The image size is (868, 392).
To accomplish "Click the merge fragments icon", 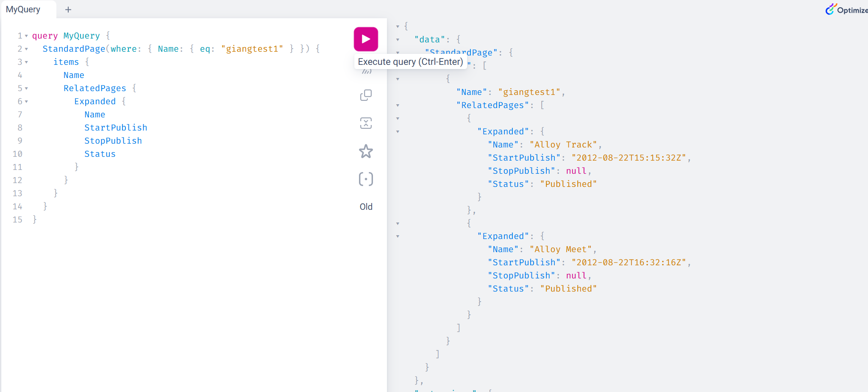I will tap(366, 123).
